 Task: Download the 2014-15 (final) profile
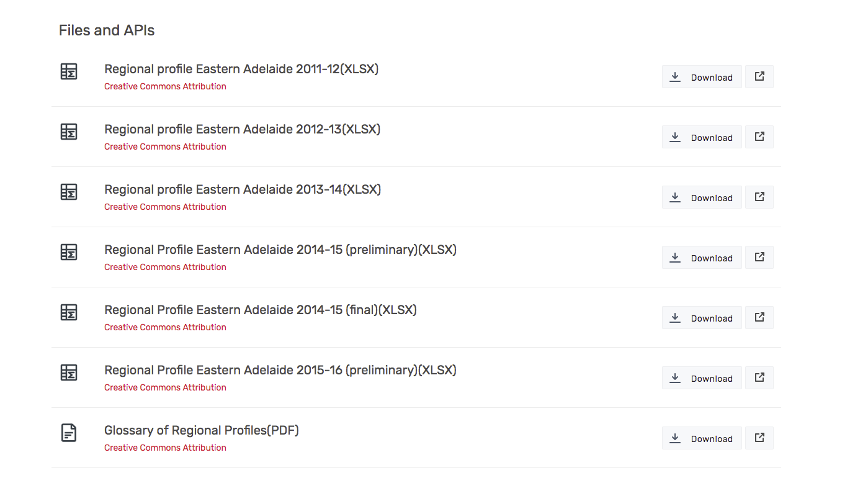point(702,318)
